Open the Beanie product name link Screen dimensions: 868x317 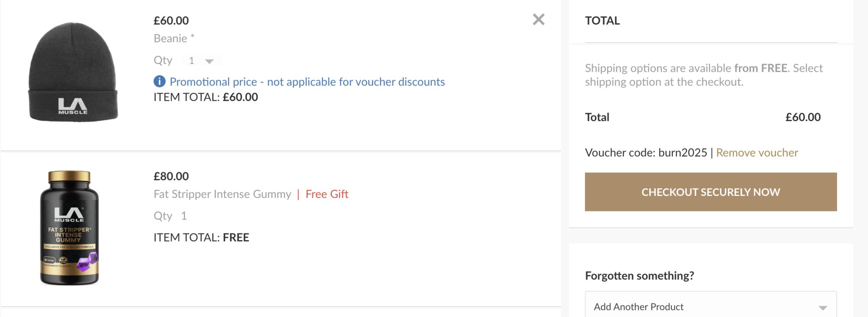click(x=171, y=38)
